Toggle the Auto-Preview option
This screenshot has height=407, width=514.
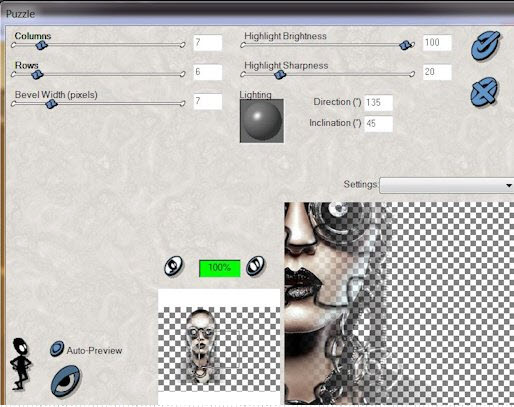[x=57, y=349]
